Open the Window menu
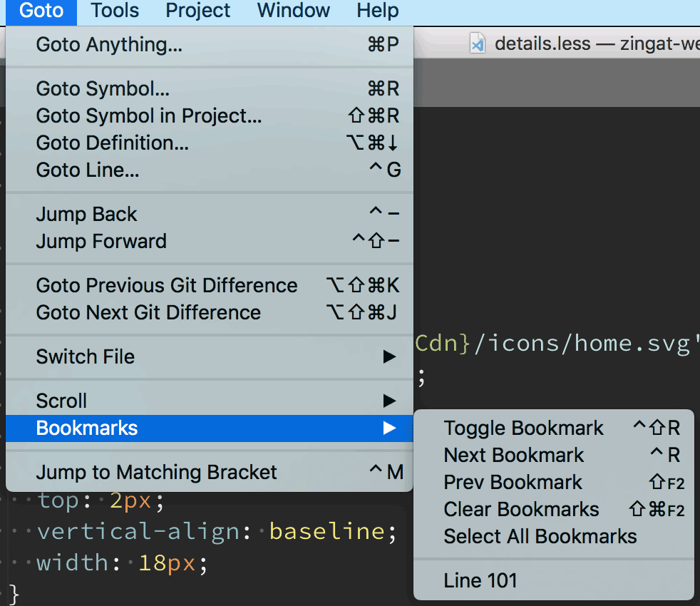This screenshot has width=700, height=606. tap(293, 11)
